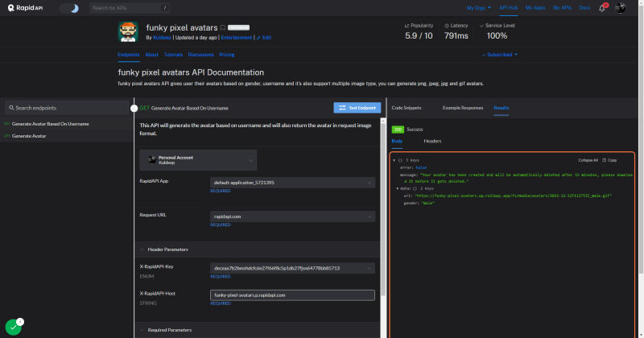Open the My Orgs dropdown

point(478,8)
